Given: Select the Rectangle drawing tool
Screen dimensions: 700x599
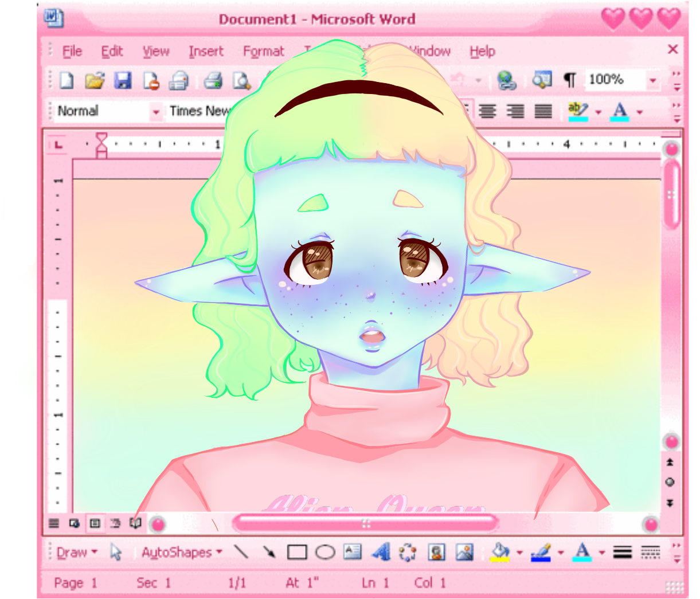Looking at the screenshot, I should [x=297, y=552].
